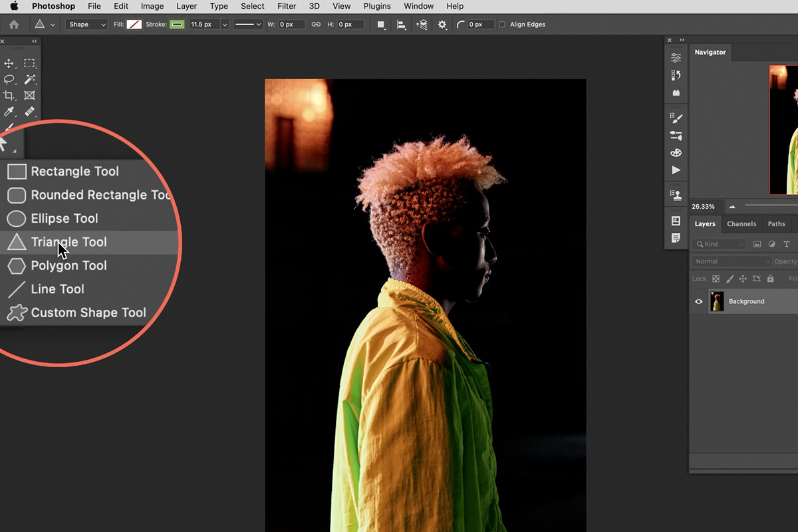
Task: Open the path operations icon
Action: click(x=381, y=25)
